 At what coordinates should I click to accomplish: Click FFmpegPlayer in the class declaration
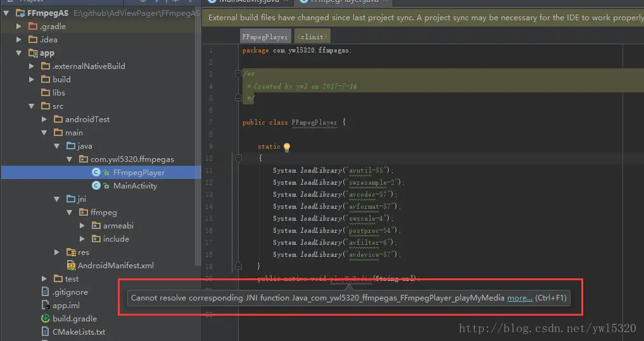[314, 122]
